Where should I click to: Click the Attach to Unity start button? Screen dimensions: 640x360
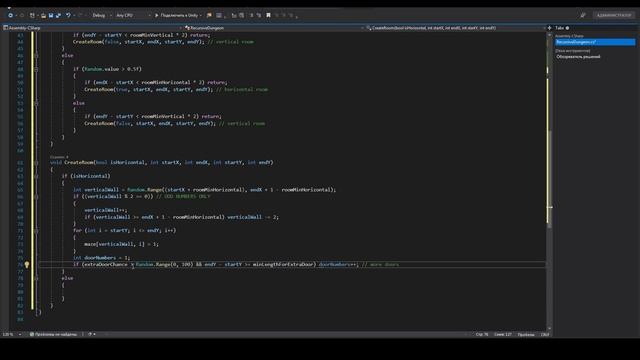point(176,16)
